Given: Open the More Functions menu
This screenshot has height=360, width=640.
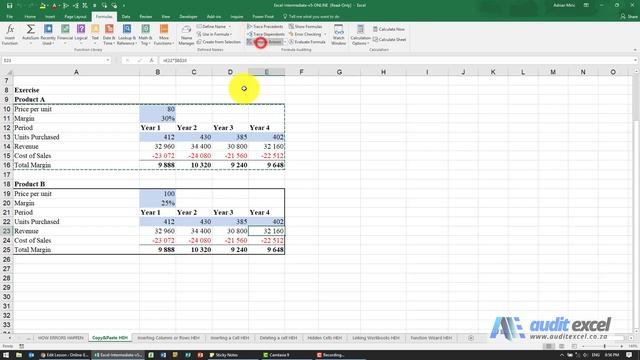Looking at the screenshot, I should 164,35.
